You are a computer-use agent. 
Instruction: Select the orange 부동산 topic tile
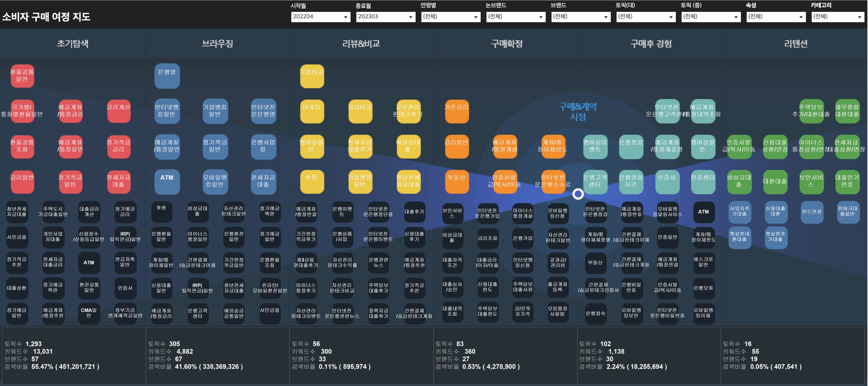point(457,182)
